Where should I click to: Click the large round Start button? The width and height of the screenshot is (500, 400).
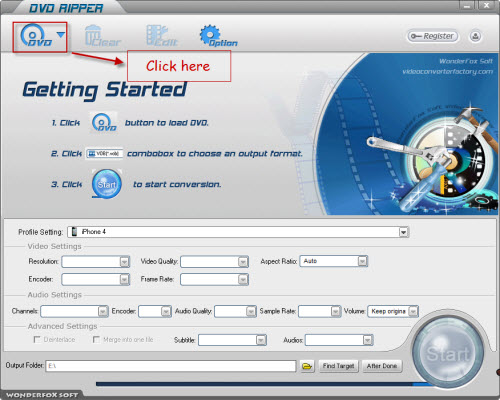[448, 353]
